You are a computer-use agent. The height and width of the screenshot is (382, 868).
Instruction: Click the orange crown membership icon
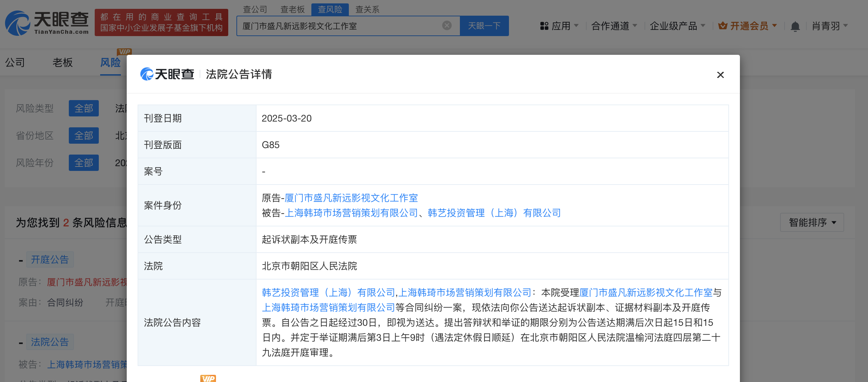tap(723, 26)
